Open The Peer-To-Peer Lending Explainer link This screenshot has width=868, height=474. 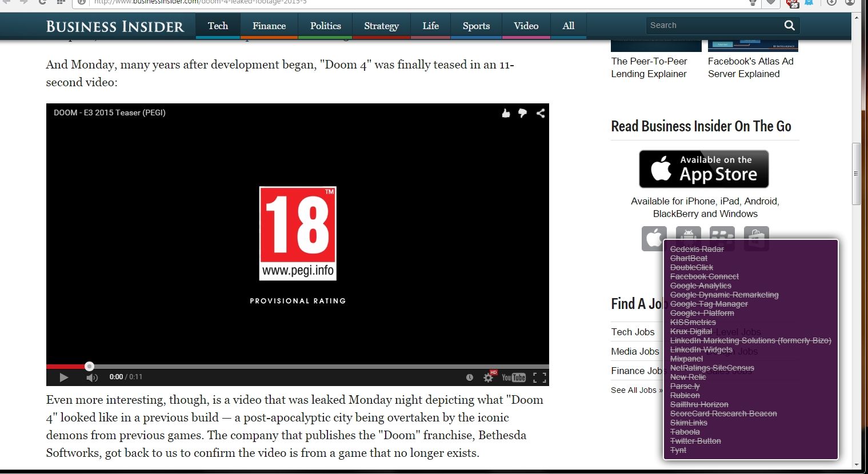(649, 67)
